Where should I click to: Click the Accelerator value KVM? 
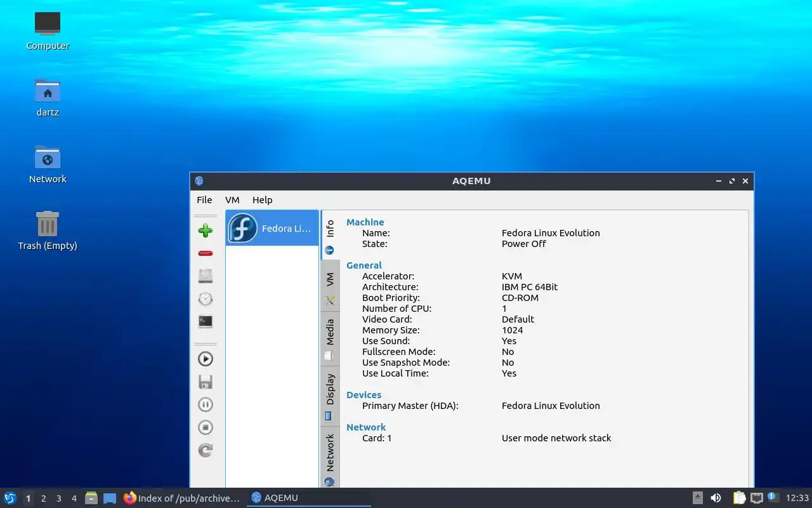click(x=512, y=276)
